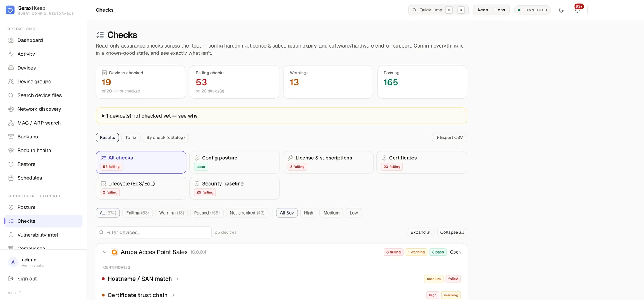The height and width of the screenshot is (300, 644).
Task: Open Schedules in the sidebar
Action: (x=43, y=178)
